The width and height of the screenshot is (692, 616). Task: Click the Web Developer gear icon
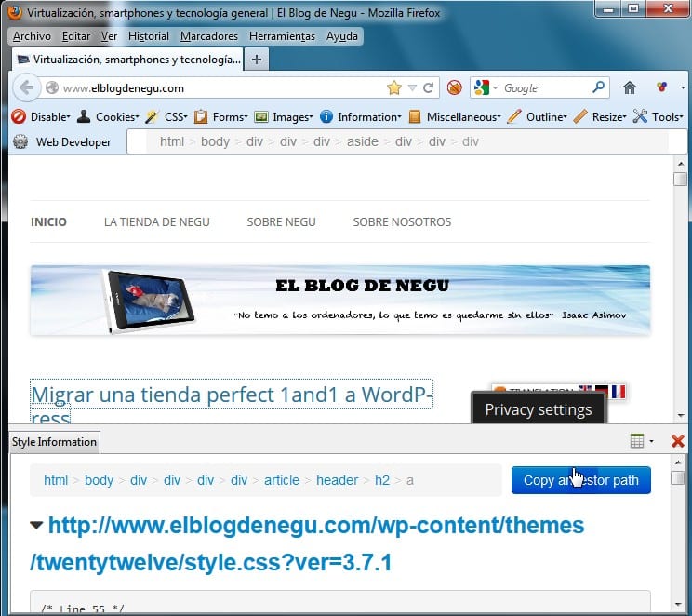click(20, 142)
